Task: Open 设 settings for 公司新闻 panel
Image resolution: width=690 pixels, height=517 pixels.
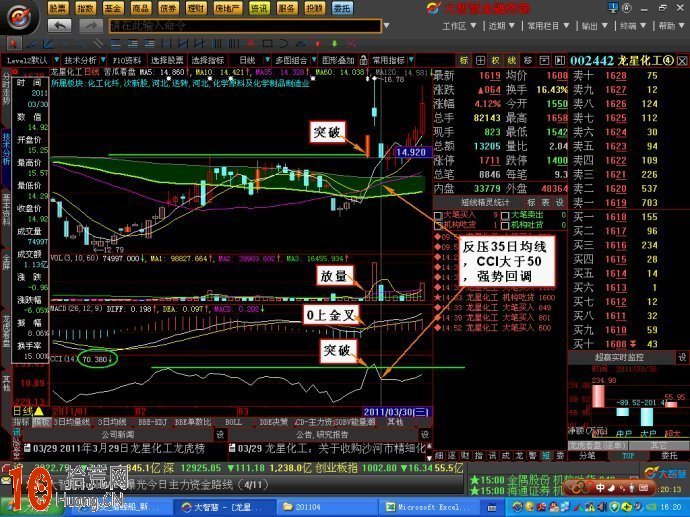Action: tap(220, 434)
